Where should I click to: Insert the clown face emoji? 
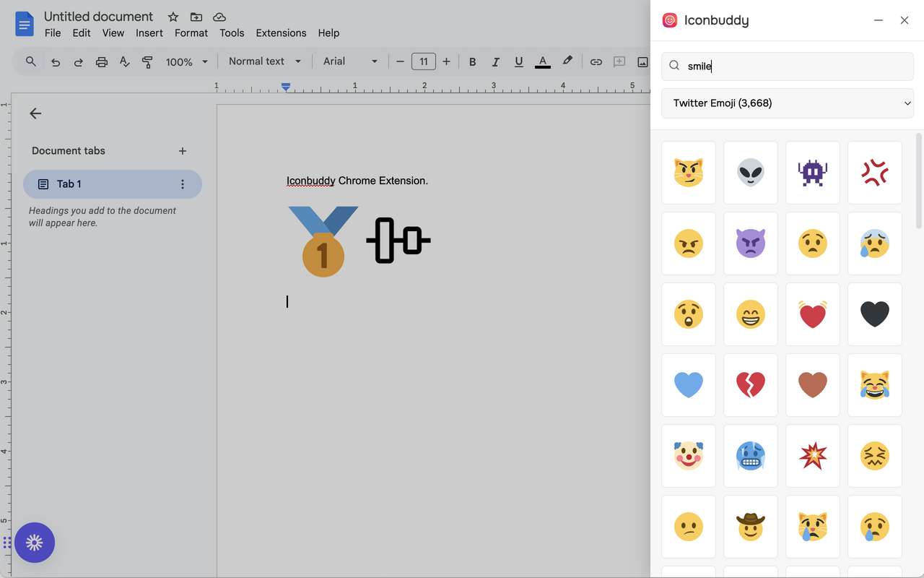(x=689, y=455)
